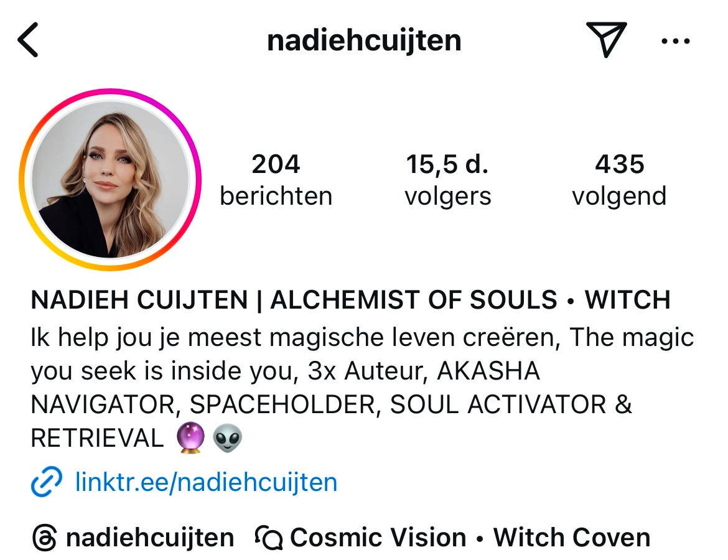The height and width of the screenshot is (560, 728).
Task: Click the bio text about magische leven
Action: point(362,388)
